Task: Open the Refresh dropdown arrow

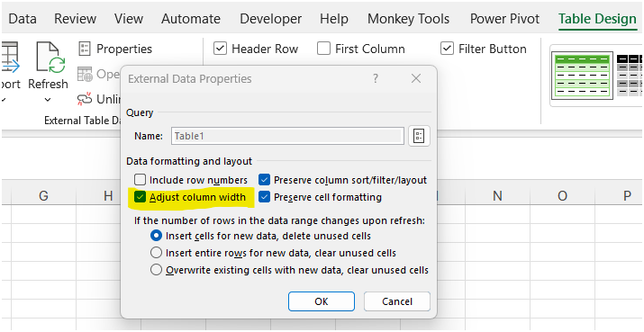Action: 48,100
